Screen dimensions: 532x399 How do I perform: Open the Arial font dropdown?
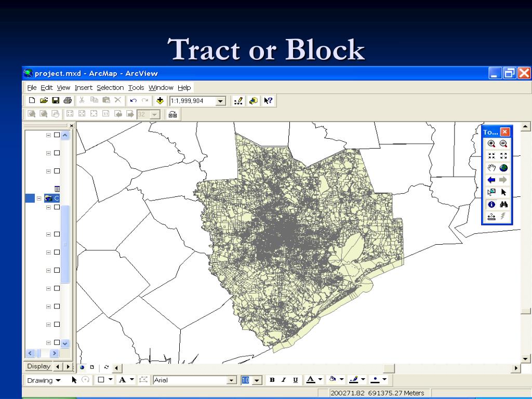click(232, 380)
